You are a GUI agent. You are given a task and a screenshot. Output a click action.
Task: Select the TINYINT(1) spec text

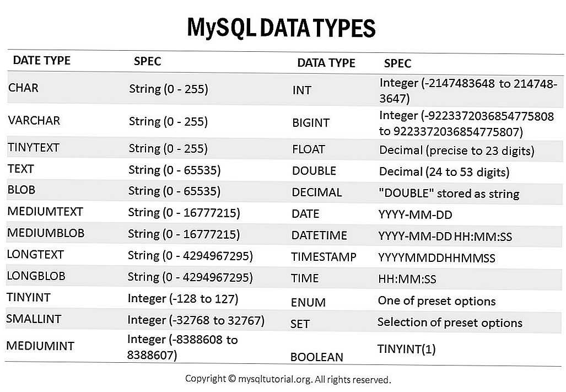click(x=407, y=349)
